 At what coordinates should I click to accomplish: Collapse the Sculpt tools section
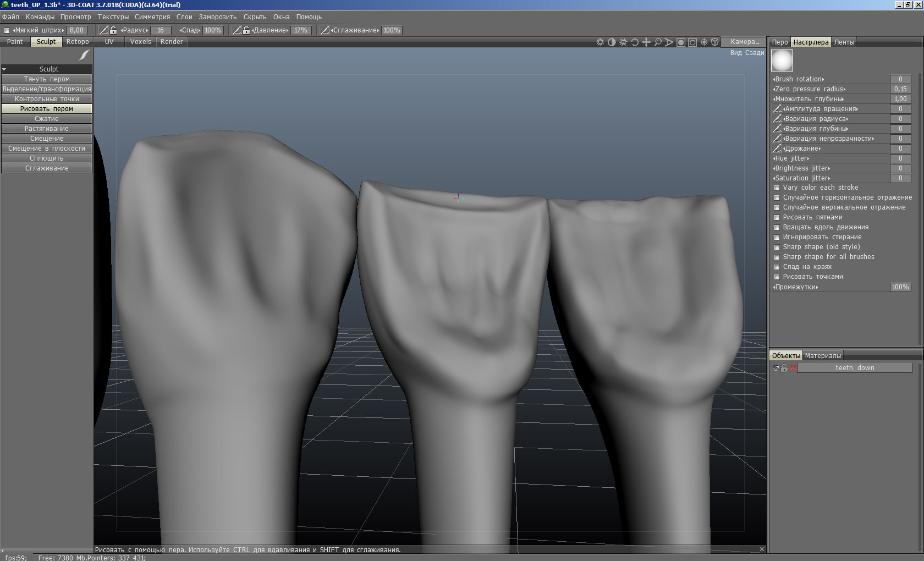tap(4, 69)
